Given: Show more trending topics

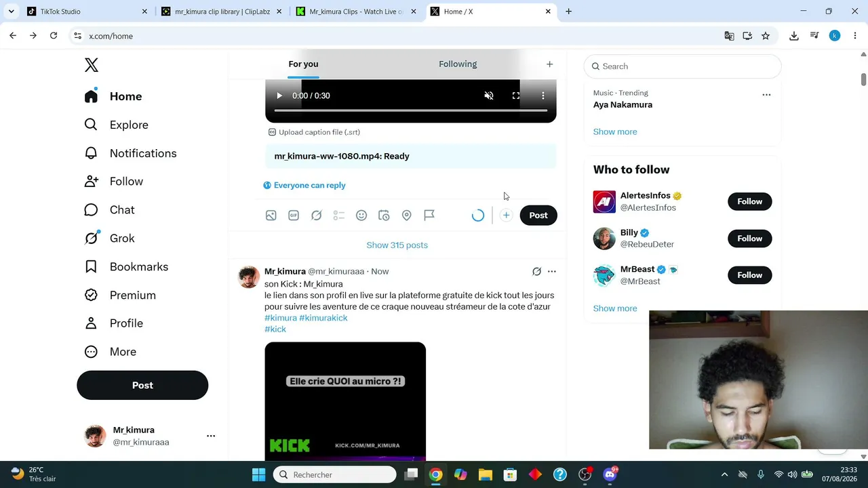Looking at the screenshot, I should click(x=615, y=132).
